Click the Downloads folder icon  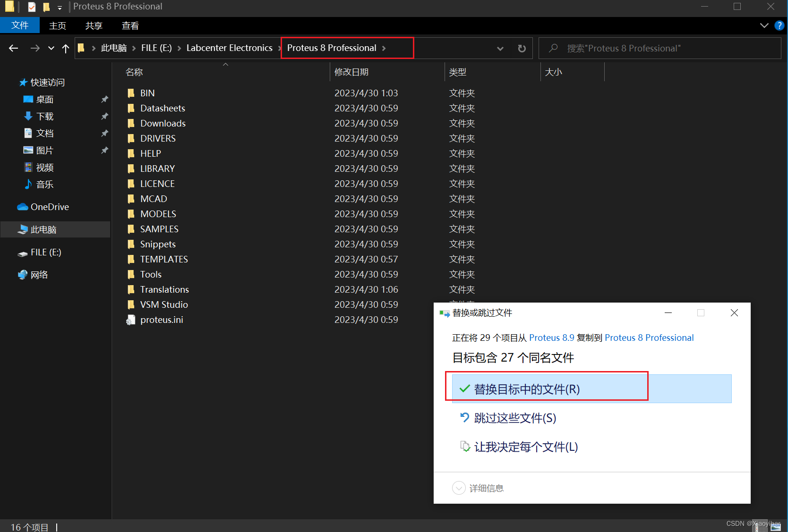tap(131, 123)
